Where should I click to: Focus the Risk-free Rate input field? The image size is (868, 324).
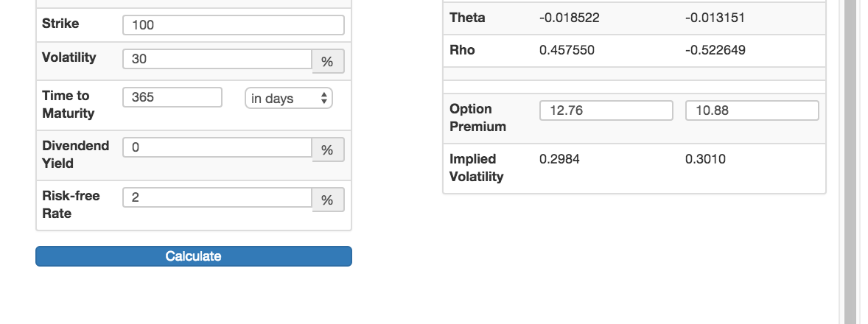pos(217,197)
